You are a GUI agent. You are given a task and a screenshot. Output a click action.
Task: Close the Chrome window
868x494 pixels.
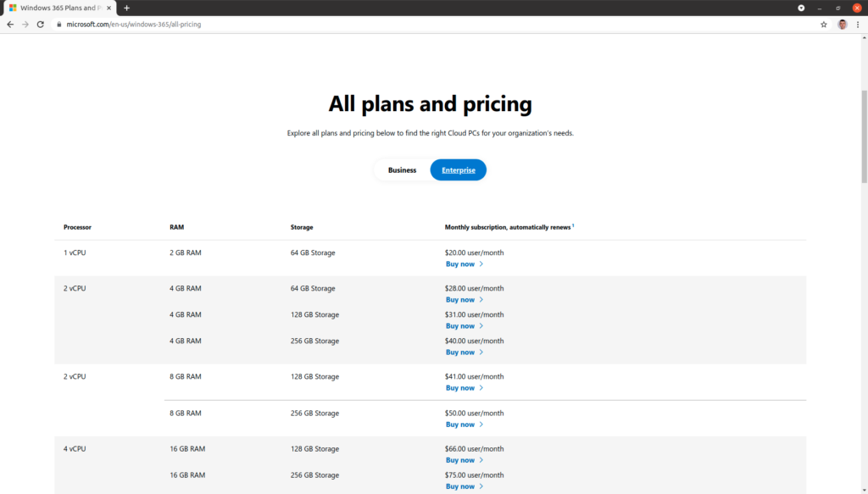[x=857, y=8]
